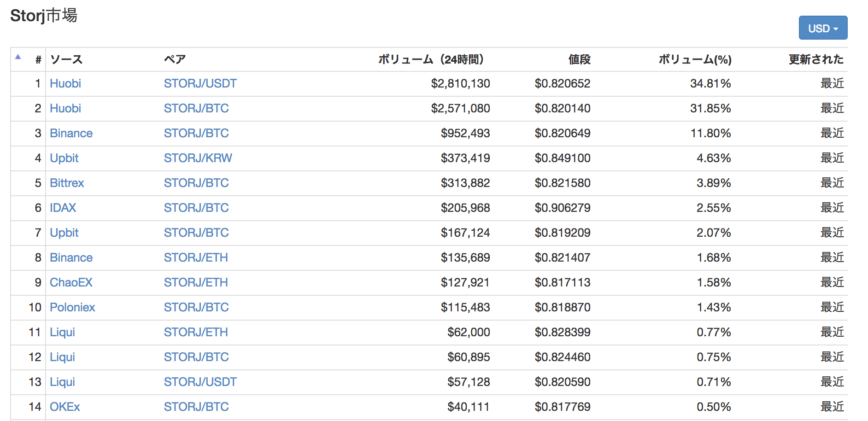This screenshot has height=421, width=868.
Task: Open STORJ/BTC pair in row 3
Action: [196, 133]
